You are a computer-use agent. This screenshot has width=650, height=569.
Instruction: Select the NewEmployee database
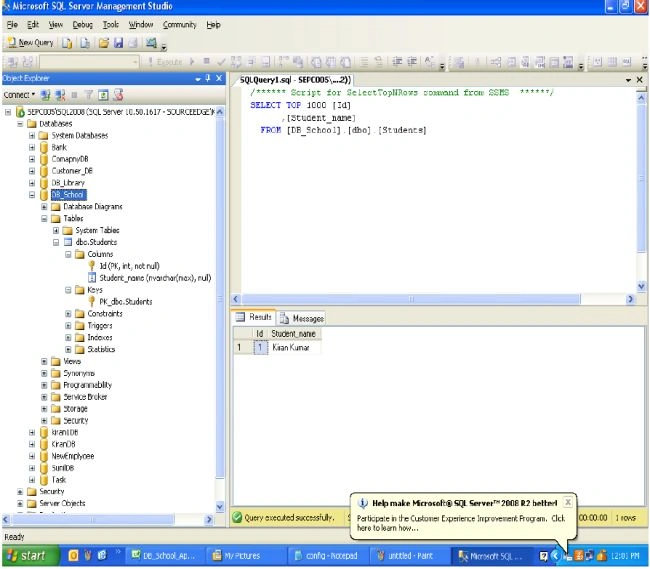tap(73, 456)
